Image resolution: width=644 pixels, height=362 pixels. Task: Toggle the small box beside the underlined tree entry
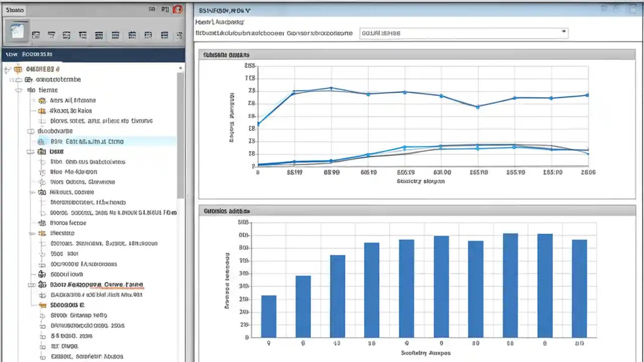click(x=32, y=285)
